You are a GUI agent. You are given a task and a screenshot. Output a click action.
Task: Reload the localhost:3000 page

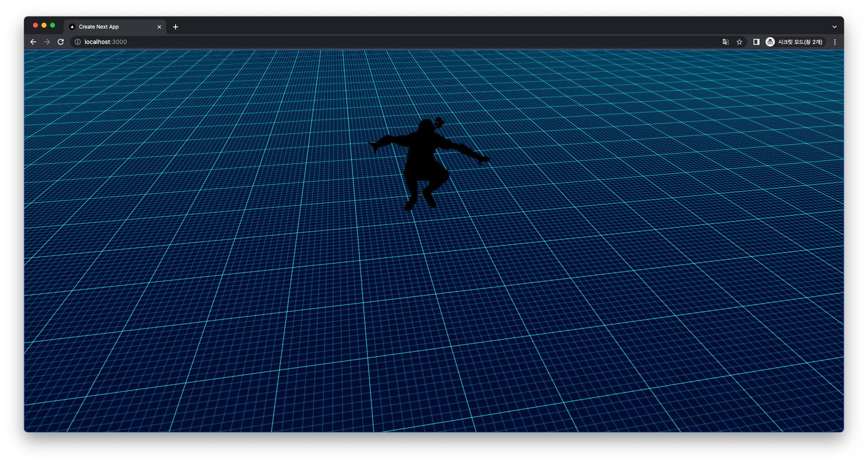point(61,42)
